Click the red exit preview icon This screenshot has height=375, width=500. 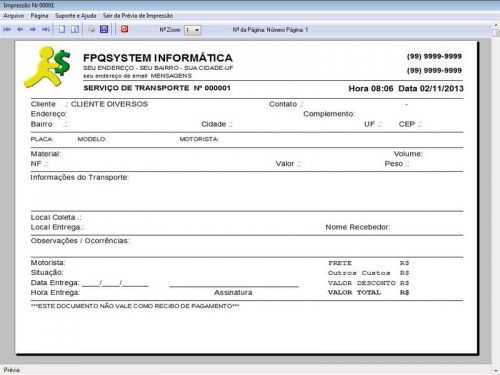click(x=124, y=29)
